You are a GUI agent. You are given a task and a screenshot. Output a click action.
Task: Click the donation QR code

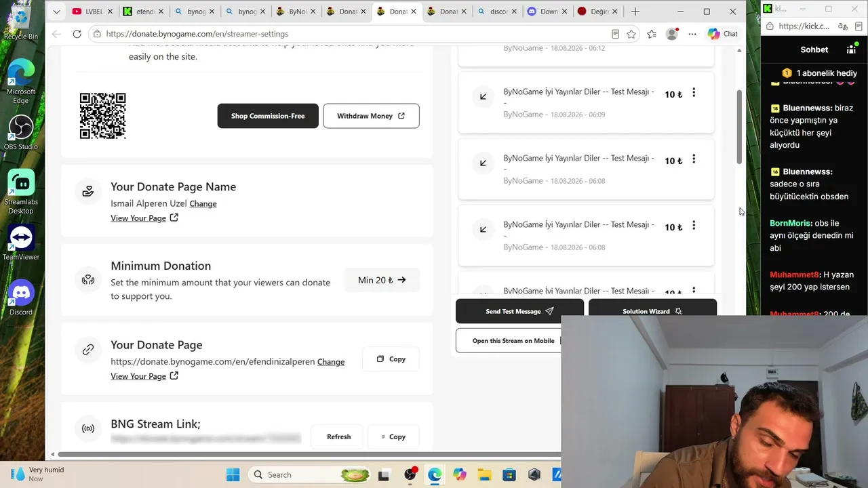click(x=103, y=116)
